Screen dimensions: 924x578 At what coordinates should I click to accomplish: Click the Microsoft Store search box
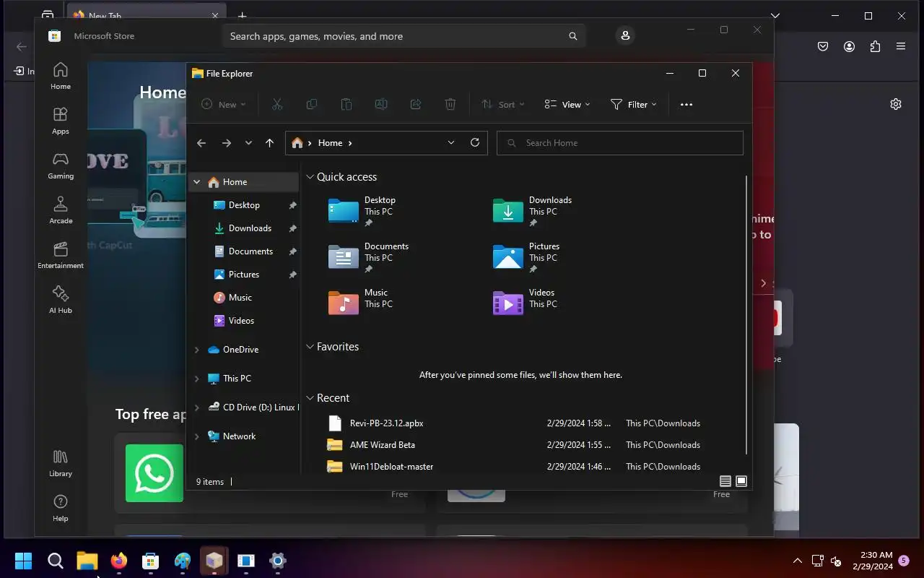pos(404,36)
